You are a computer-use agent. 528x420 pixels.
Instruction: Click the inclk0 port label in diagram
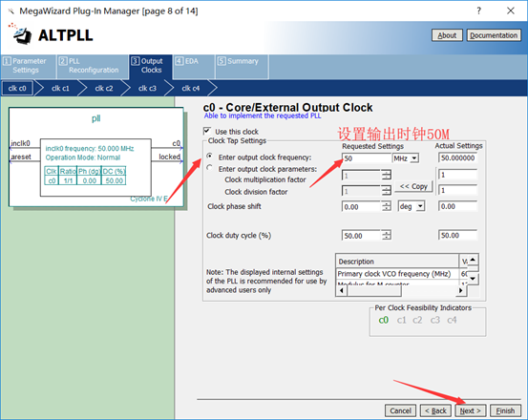point(20,143)
